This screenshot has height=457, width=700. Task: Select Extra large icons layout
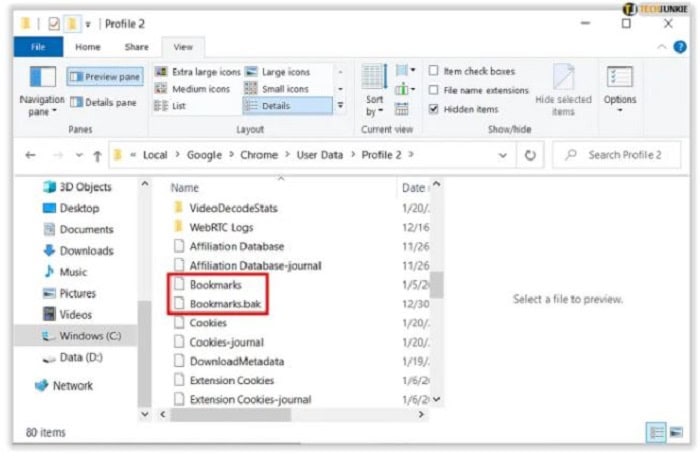pos(197,72)
